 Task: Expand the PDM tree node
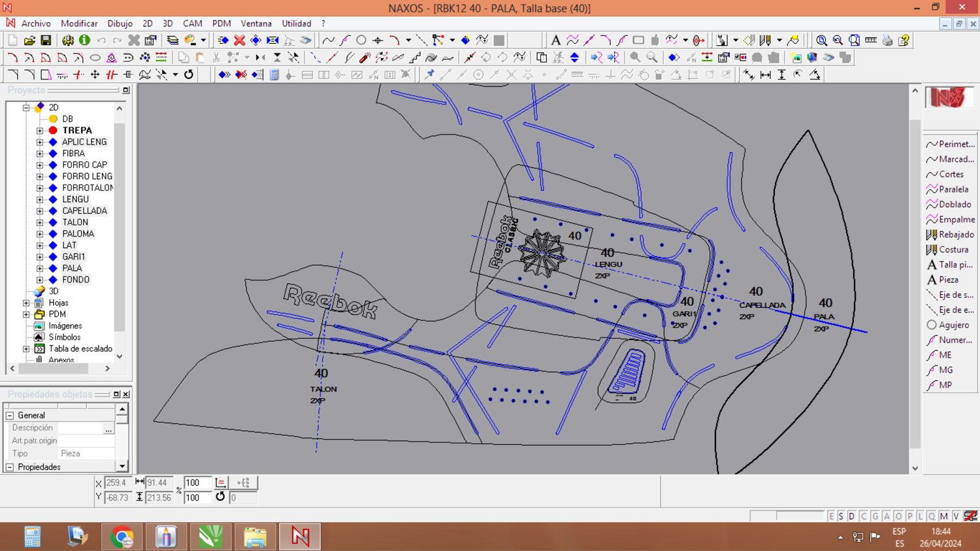tap(26, 314)
